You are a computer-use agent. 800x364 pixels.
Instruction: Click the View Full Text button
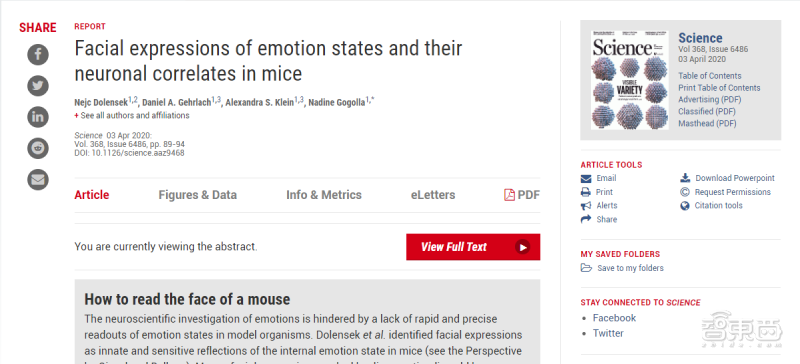pyautogui.click(x=473, y=247)
